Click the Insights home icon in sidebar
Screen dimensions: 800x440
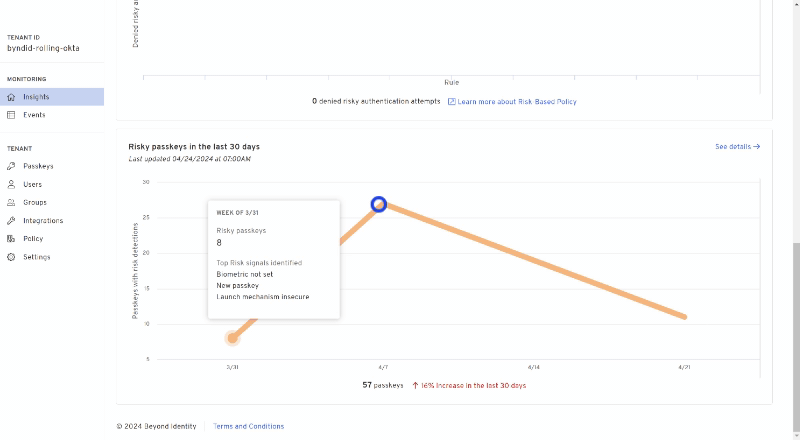(x=11, y=97)
